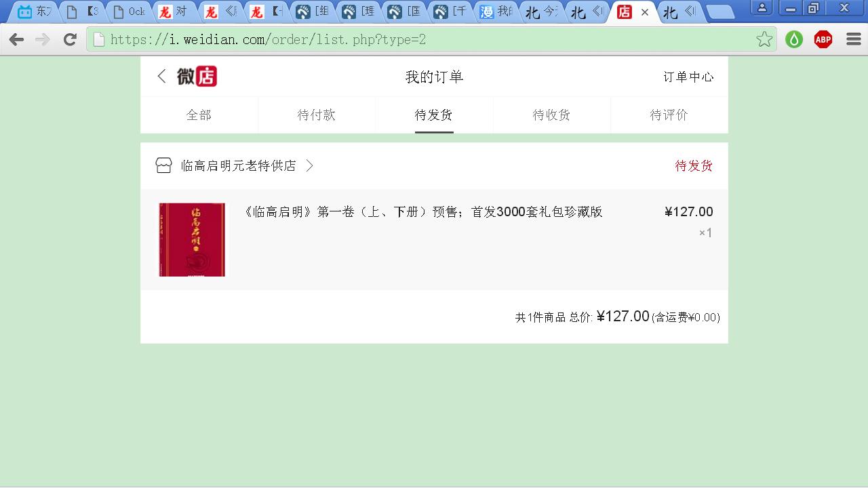Viewport: 868px width, 488px height.
Task: Click the back arrow beside Weidian logo
Action: pos(161,77)
